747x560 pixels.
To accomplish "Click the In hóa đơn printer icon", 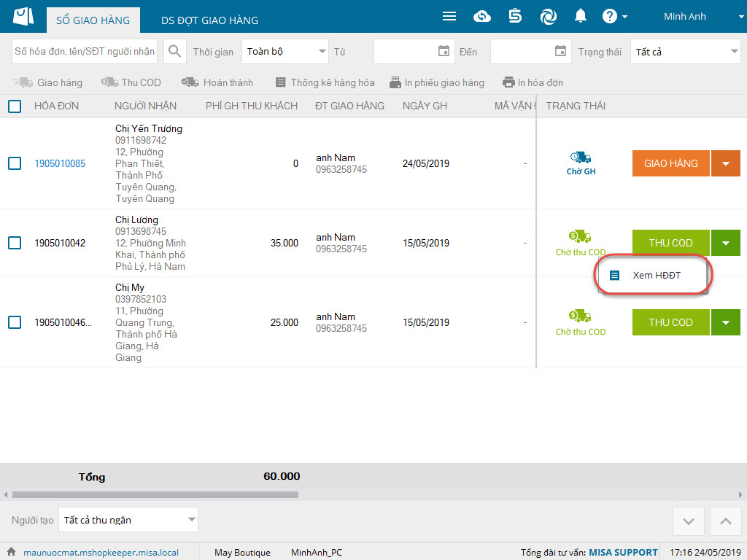I will click(508, 82).
